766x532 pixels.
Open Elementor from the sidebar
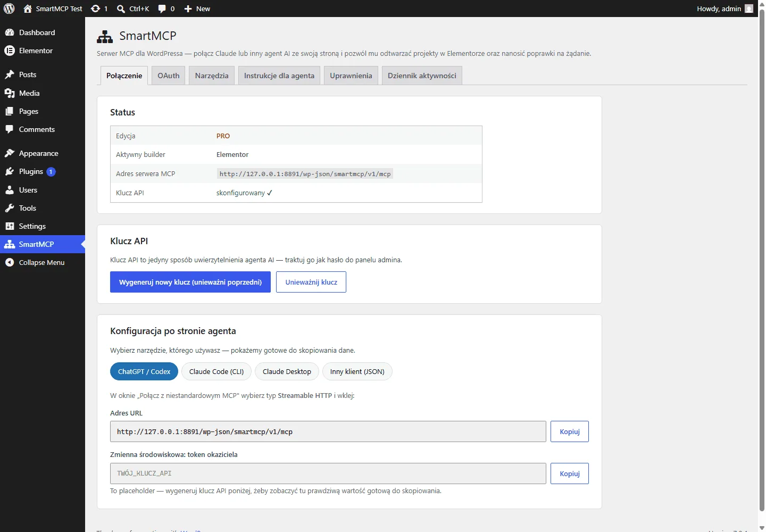point(43,51)
